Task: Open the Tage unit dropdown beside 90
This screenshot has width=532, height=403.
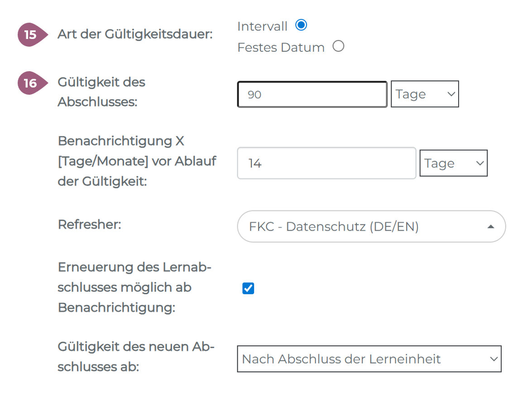Action: pos(425,94)
